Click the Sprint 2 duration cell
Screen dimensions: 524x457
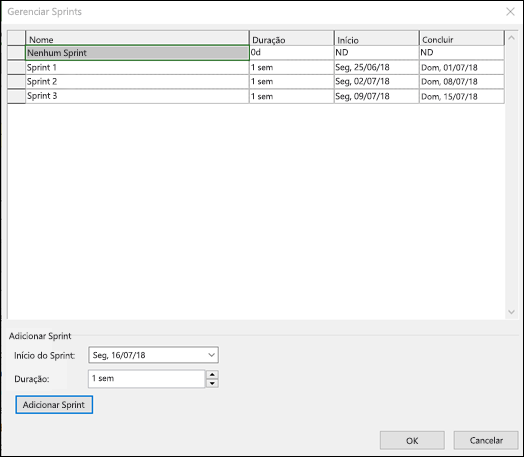pos(291,82)
